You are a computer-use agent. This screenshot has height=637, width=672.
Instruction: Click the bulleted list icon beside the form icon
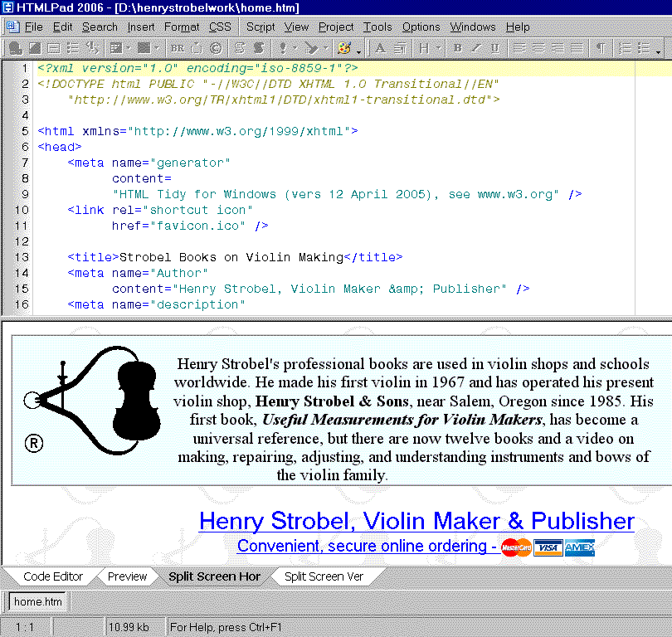pyautogui.click(x=73, y=48)
